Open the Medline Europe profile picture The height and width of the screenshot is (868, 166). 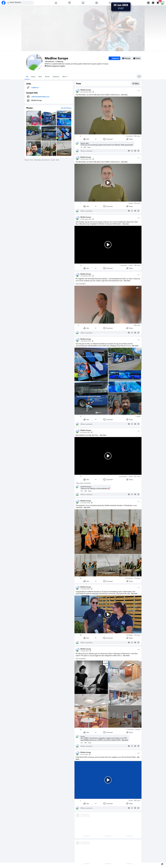coord(34,62)
